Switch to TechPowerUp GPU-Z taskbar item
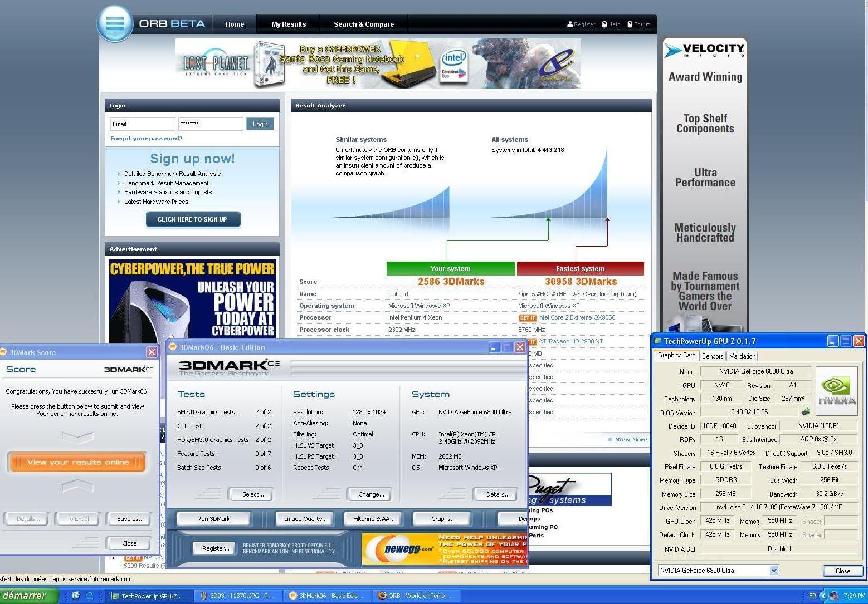Viewport: 868px width, 604px height. [x=149, y=596]
